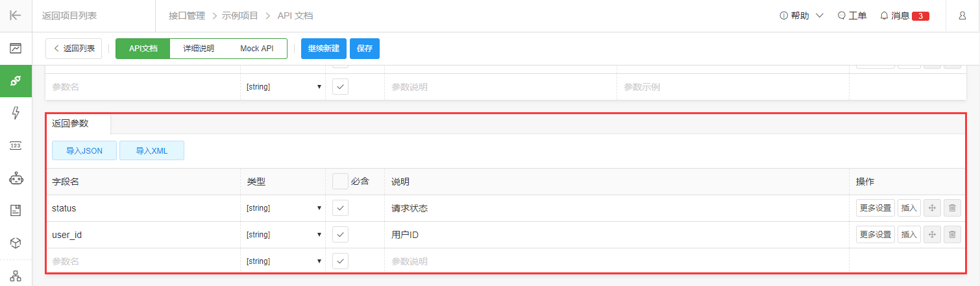Collapse sidebar with the top-left arrow icon
The image size is (980, 286).
(16, 16)
